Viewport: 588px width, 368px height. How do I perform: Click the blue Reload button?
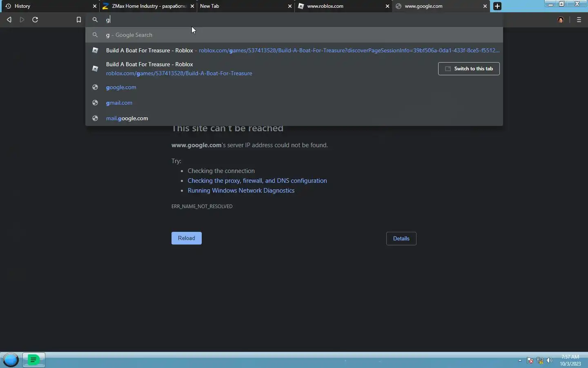tap(187, 238)
